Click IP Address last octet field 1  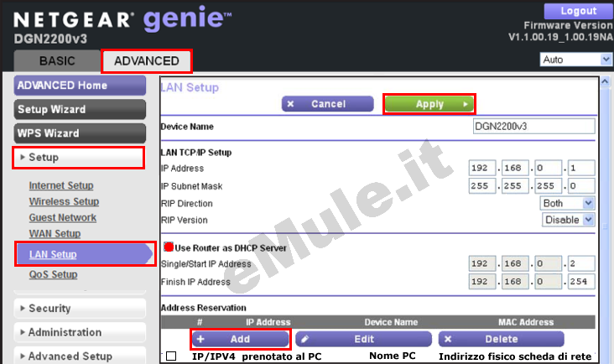581,168
